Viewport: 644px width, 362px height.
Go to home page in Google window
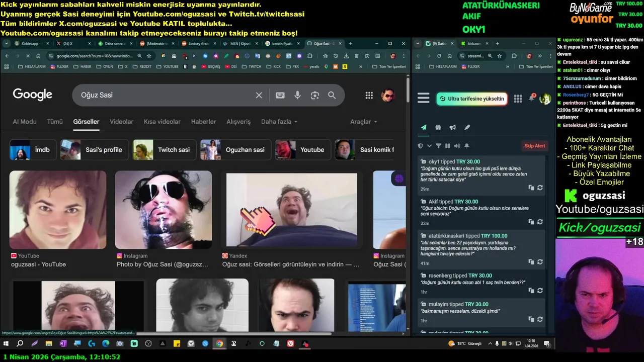(x=38, y=56)
